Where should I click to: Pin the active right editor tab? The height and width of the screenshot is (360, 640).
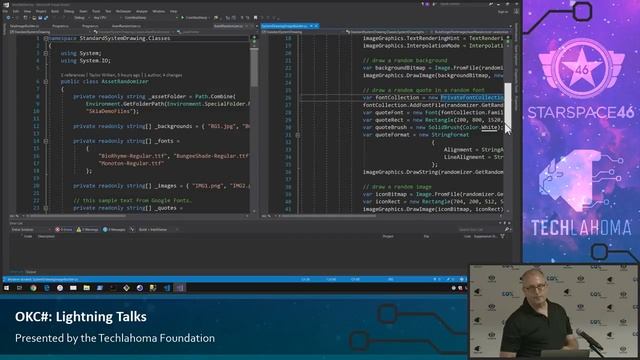tap(311, 26)
